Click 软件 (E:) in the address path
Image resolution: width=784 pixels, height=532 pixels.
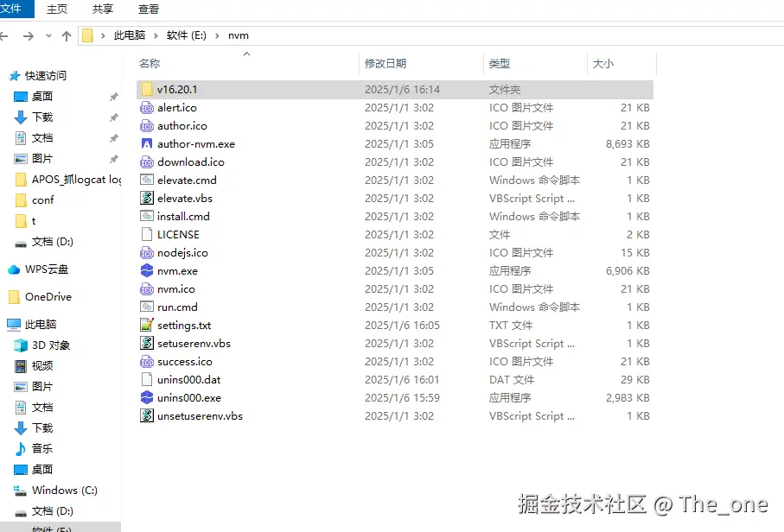(x=187, y=35)
